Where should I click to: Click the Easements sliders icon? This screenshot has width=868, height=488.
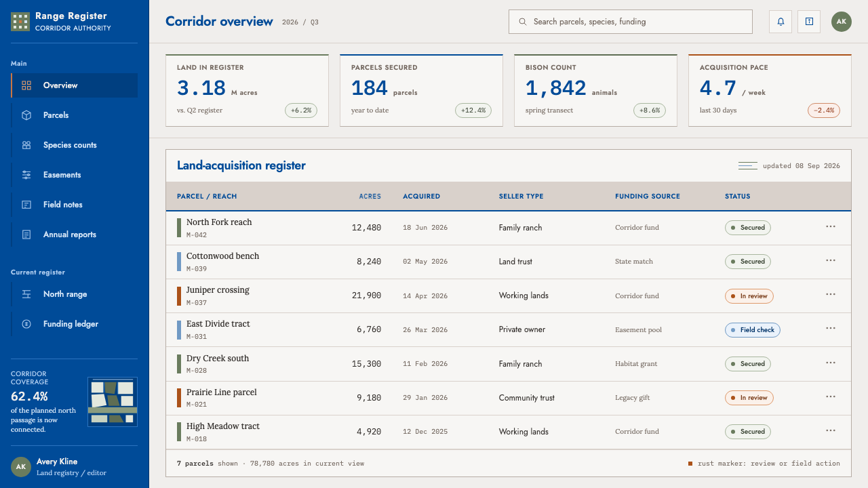(26, 175)
